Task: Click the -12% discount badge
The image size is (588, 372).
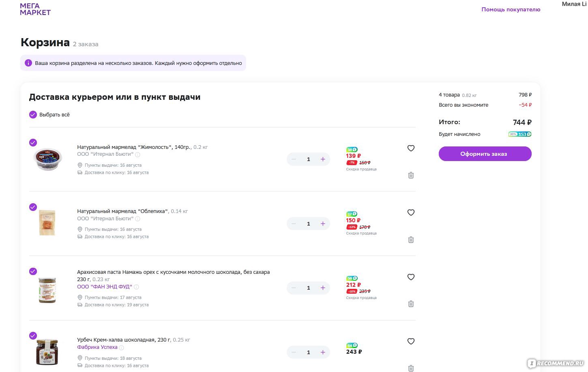Action: (352, 227)
